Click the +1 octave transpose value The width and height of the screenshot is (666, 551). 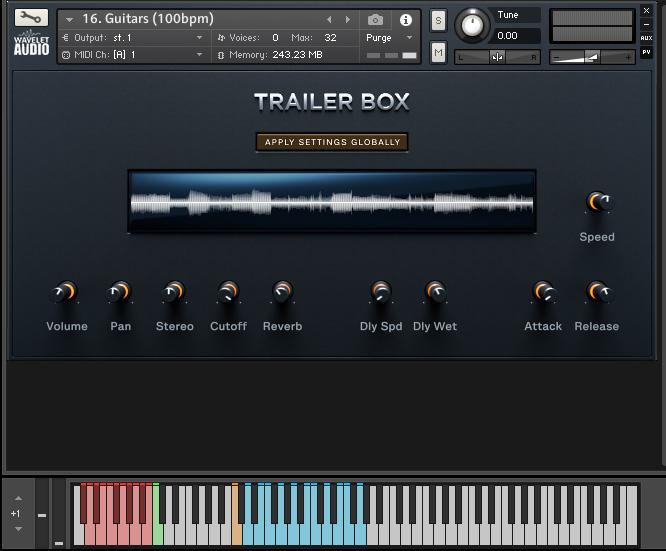click(15, 514)
